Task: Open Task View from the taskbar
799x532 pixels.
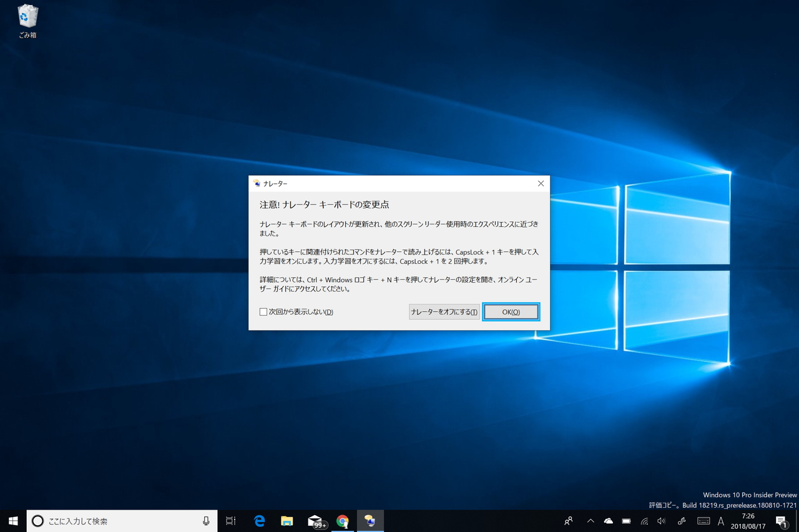Action: tap(230, 521)
